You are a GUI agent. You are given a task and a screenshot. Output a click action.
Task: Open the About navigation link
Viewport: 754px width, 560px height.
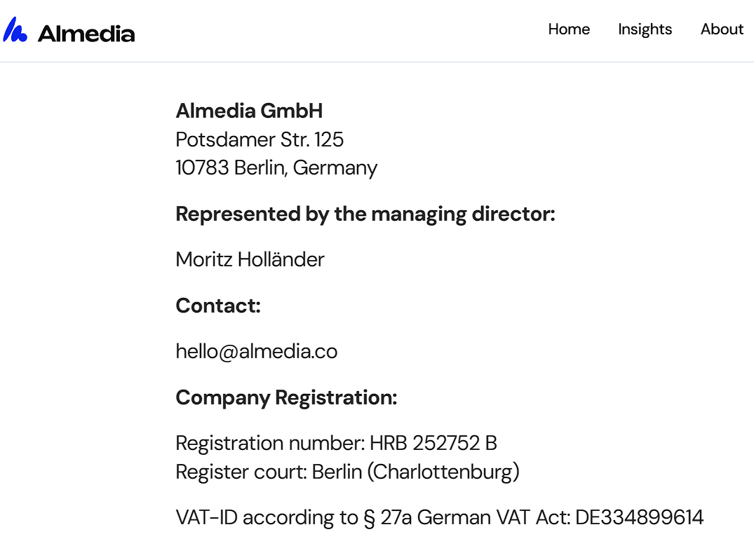click(x=722, y=29)
